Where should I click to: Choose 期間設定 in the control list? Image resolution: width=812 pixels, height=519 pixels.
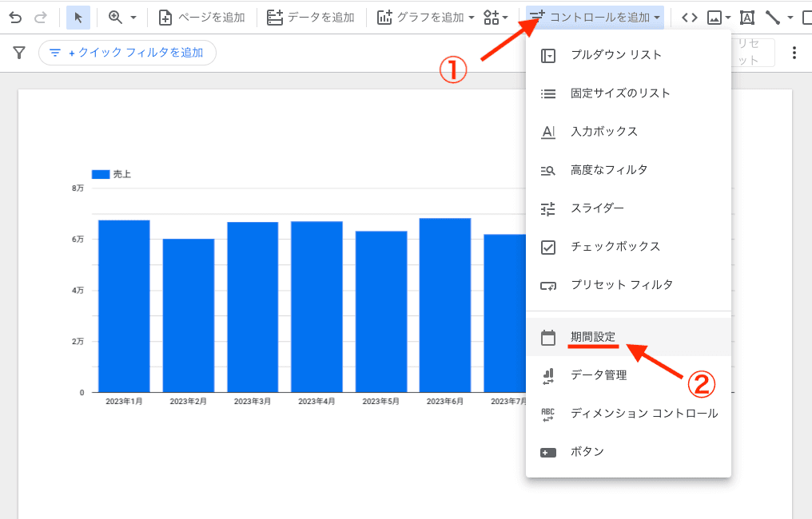pos(594,337)
